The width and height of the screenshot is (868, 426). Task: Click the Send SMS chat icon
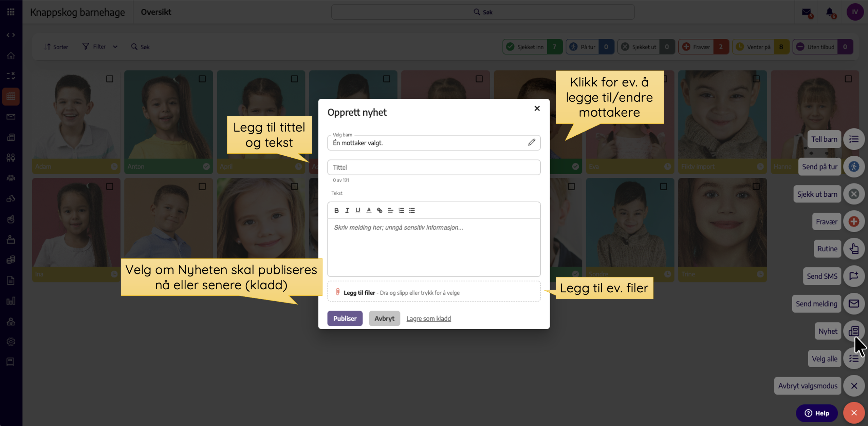click(854, 276)
